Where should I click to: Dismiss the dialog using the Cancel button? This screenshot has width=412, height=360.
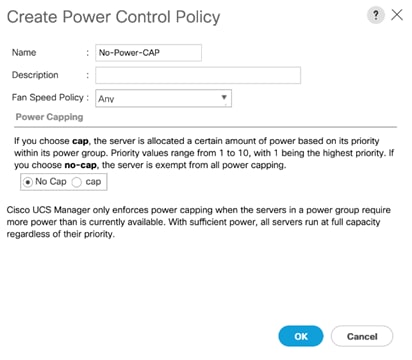[x=362, y=336]
